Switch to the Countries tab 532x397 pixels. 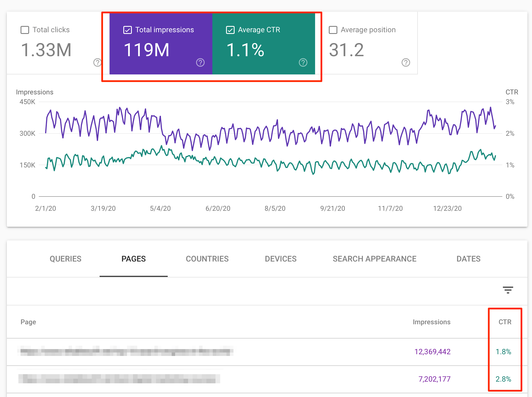tap(207, 259)
